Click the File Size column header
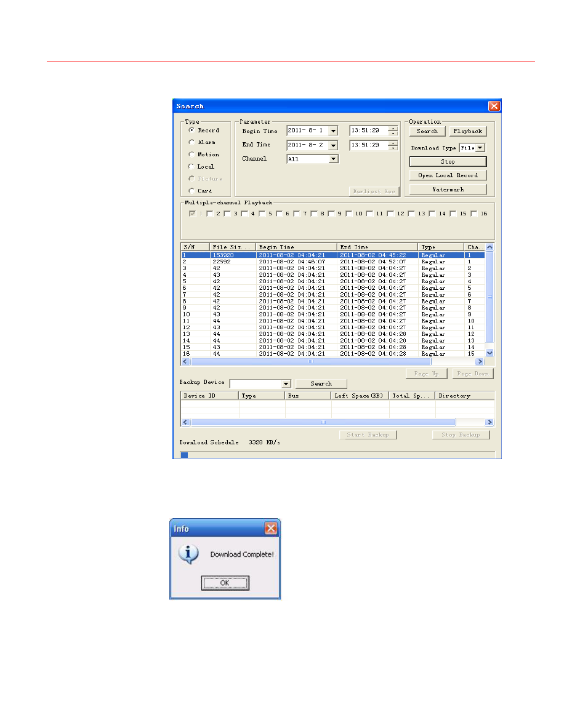588x712 pixels. pos(233,247)
